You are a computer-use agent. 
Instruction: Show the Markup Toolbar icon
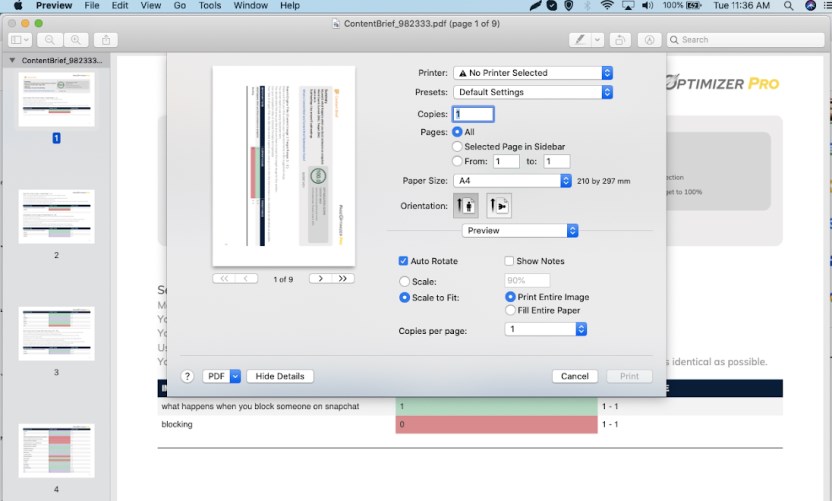tap(649, 40)
